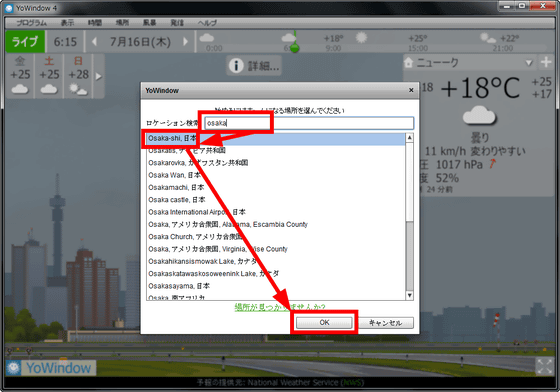Screen dimensions: 560x392
Task: Toggle fullscreen with the corner arrows icon
Action: (545, 366)
